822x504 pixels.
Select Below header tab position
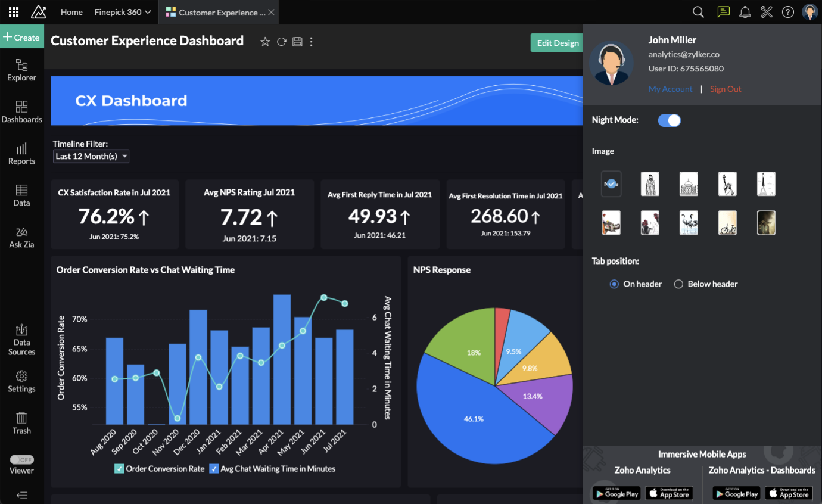(x=678, y=284)
